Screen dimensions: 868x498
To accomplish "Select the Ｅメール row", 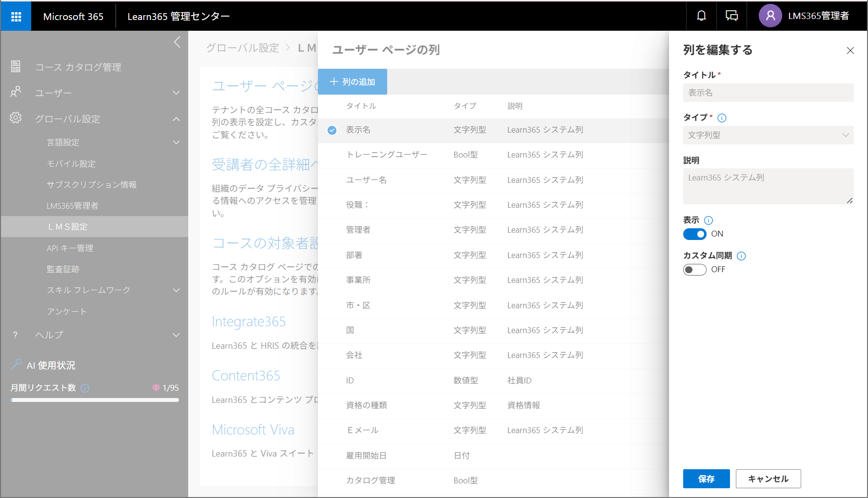I will click(493, 431).
